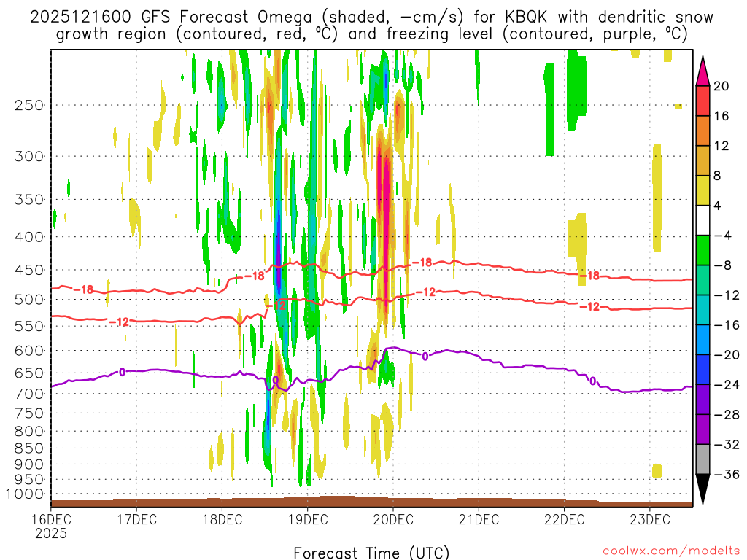Click the yellow 4-to-8 colorbar segment

[703, 190]
